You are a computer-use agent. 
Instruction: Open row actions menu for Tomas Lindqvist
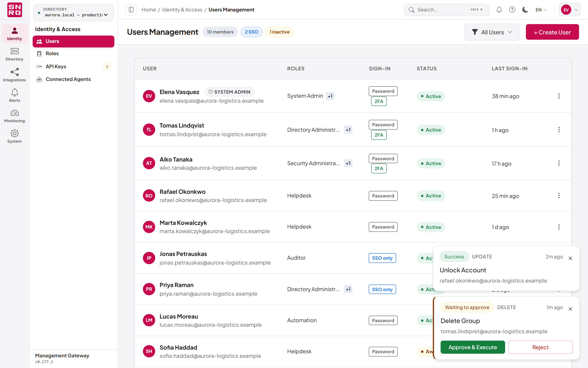[x=559, y=130]
